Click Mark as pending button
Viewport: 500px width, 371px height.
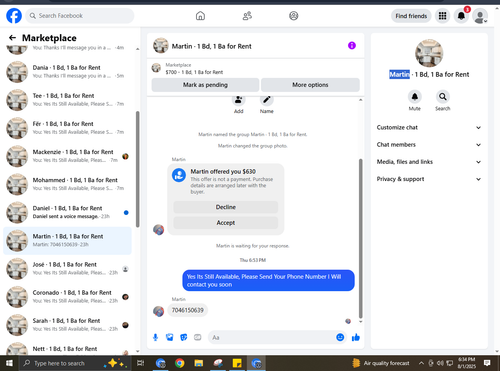pos(205,85)
